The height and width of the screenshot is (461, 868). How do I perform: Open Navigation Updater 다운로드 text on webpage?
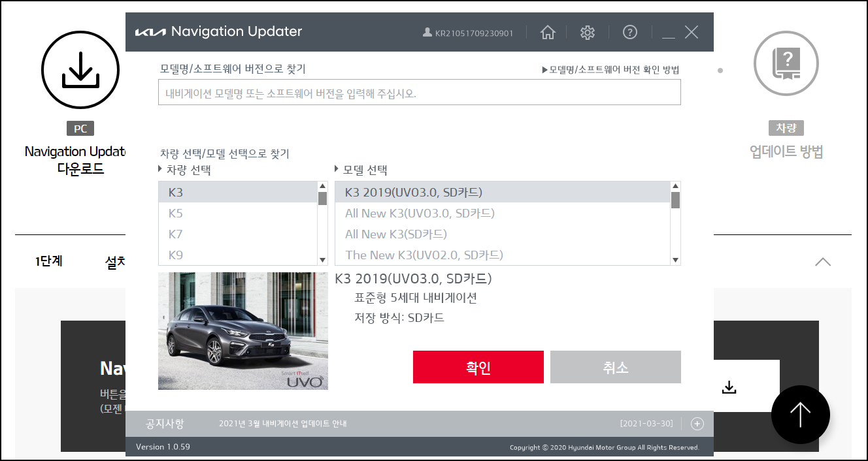pyautogui.click(x=76, y=160)
